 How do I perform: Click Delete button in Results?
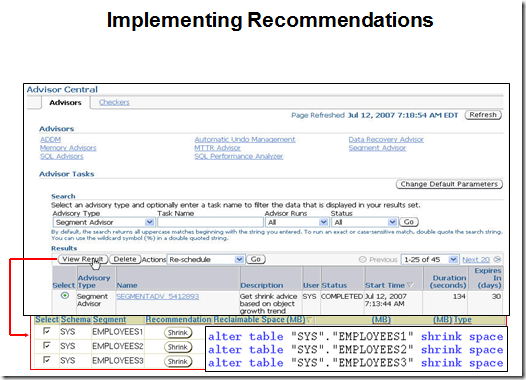click(125, 259)
